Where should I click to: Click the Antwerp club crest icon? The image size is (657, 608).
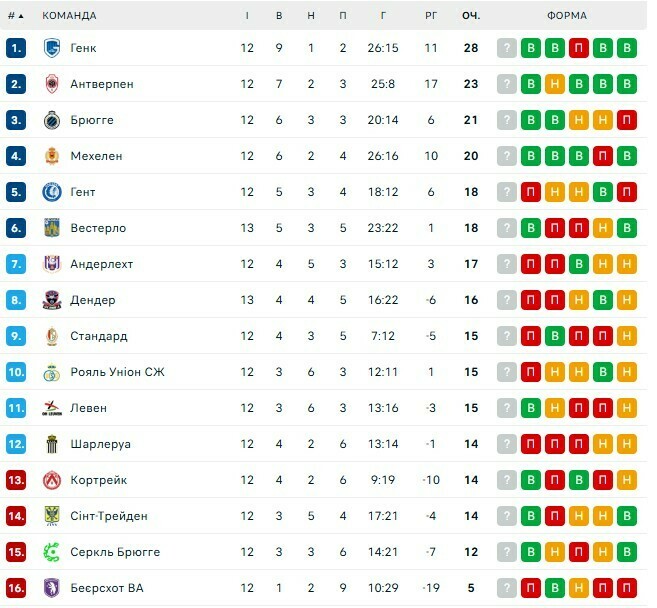point(52,84)
